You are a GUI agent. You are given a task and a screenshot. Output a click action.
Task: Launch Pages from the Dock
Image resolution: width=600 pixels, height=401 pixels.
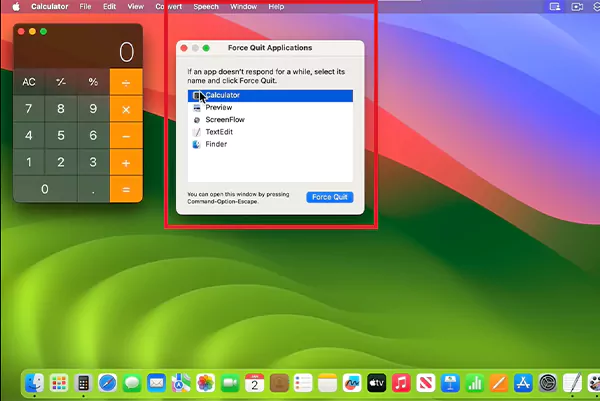click(499, 383)
